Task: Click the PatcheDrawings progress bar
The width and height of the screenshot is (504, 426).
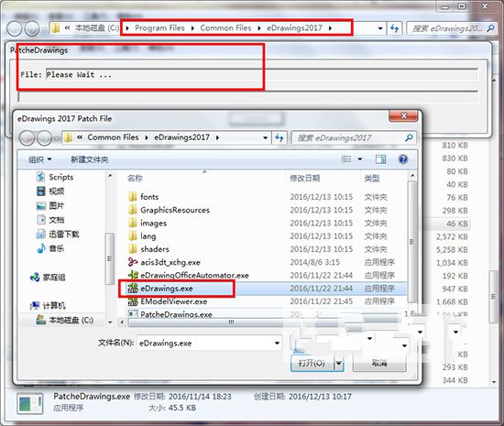Action: click(247, 97)
